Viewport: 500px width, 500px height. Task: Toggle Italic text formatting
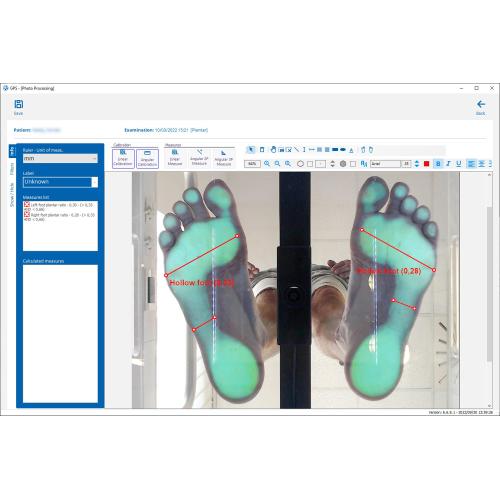click(449, 164)
